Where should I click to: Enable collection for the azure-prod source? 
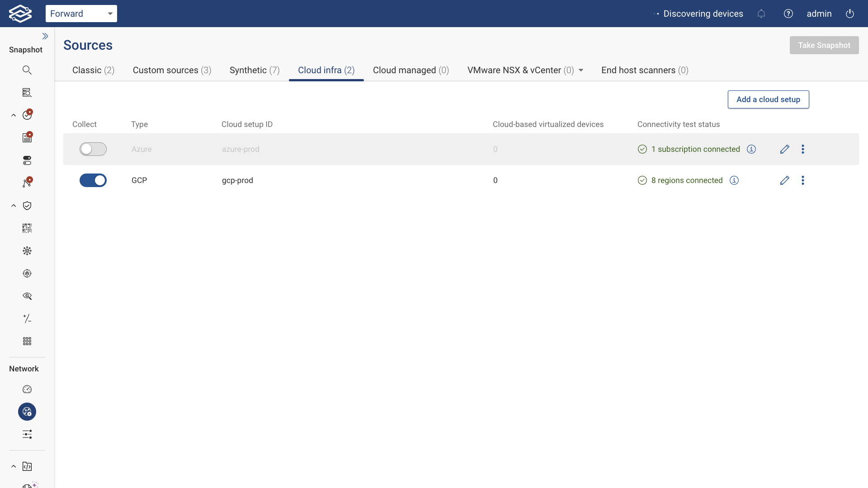tap(93, 149)
